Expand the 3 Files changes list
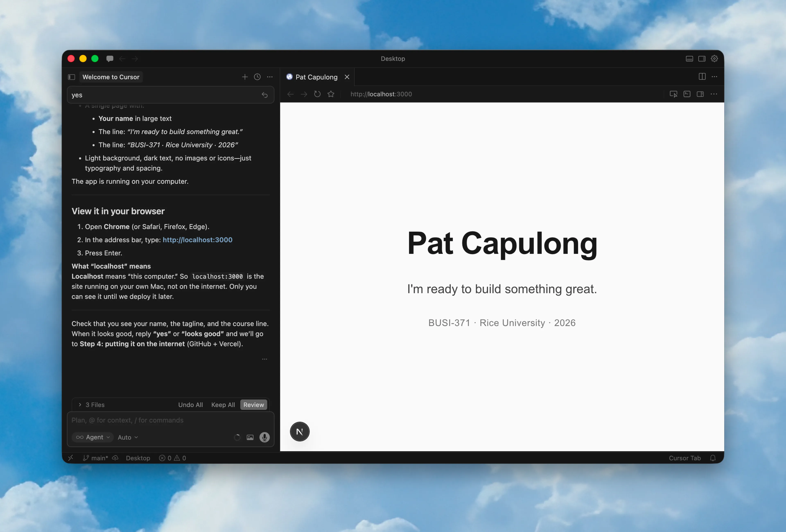This screenshot has width=786, height=532. [91, 405]
